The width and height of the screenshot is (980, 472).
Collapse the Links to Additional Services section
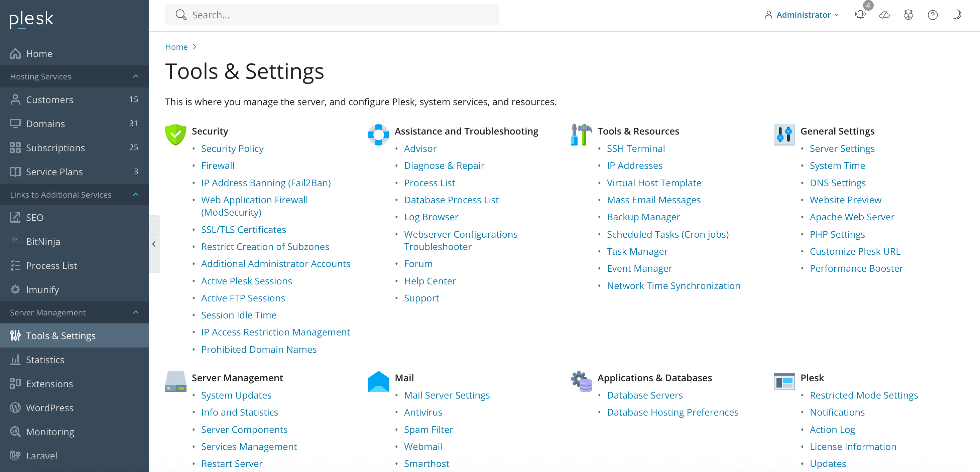(x=136, y=195)
